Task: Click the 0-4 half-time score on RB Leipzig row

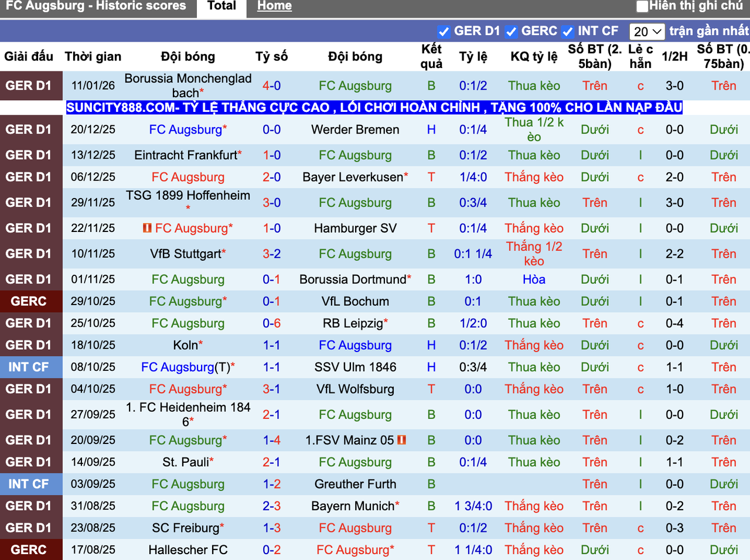Action: coord(674,323)
